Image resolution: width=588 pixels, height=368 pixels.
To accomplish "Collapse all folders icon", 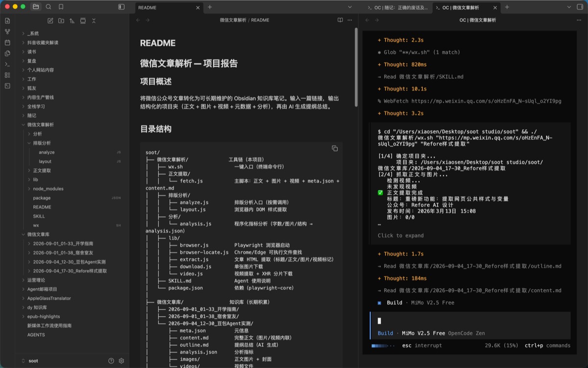I will click(x=94, y=21).
